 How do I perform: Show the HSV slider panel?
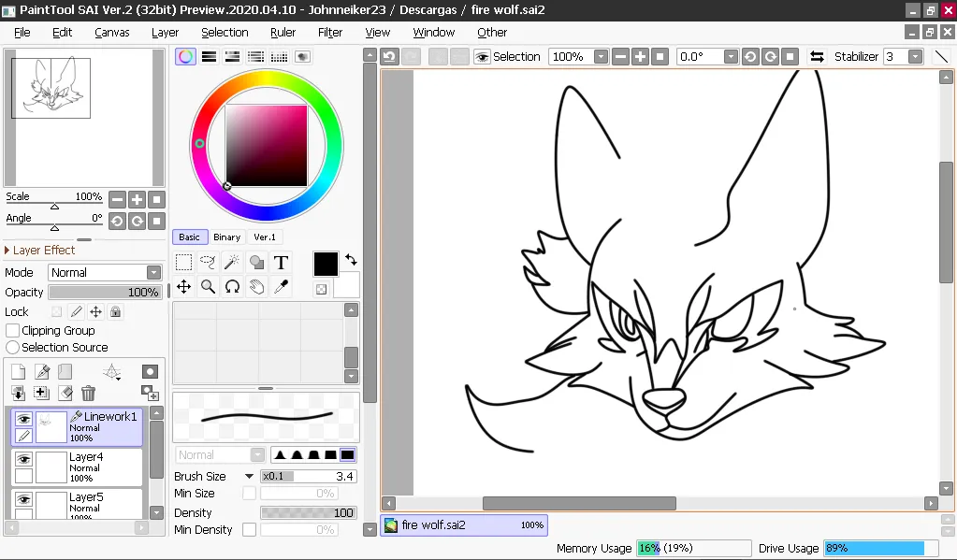point(233,57)
